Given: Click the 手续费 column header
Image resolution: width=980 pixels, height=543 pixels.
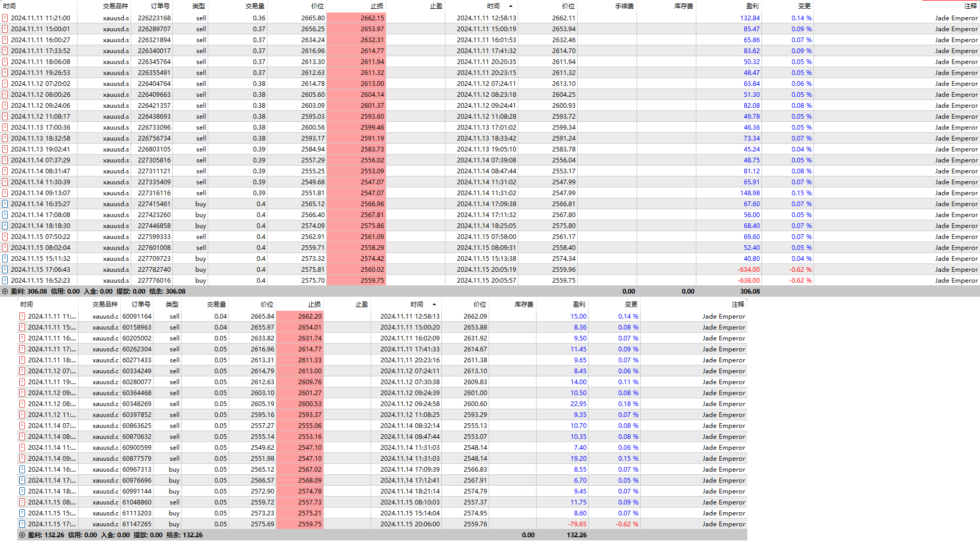Looking at the screenshot, I should click(624, 6).
